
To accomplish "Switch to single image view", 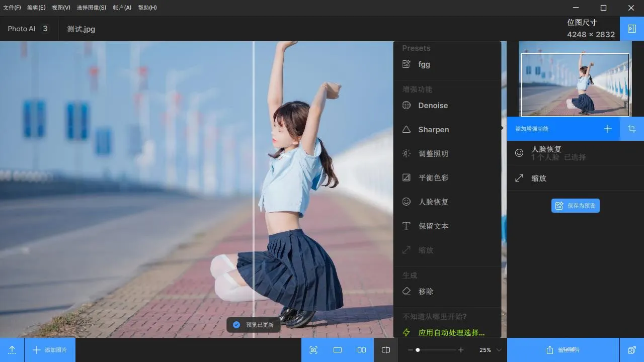I will [338, 350].
